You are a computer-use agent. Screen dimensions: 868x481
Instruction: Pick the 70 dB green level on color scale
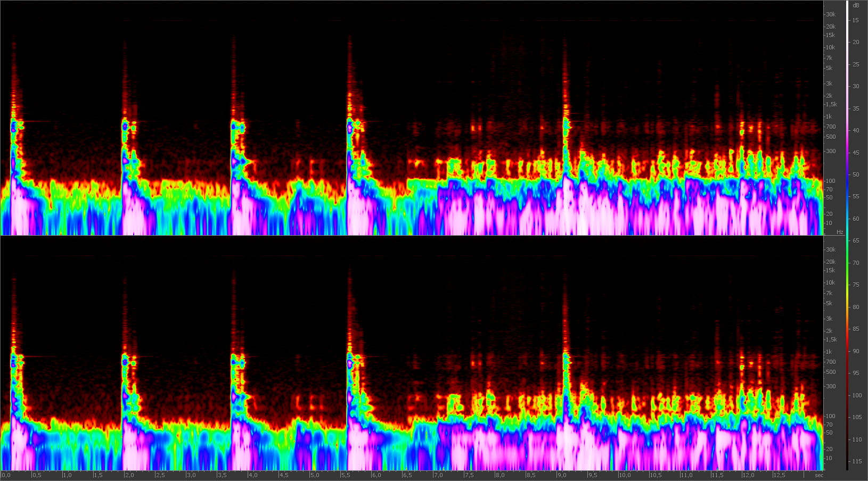pyautogui.click(x=856, y=263)
